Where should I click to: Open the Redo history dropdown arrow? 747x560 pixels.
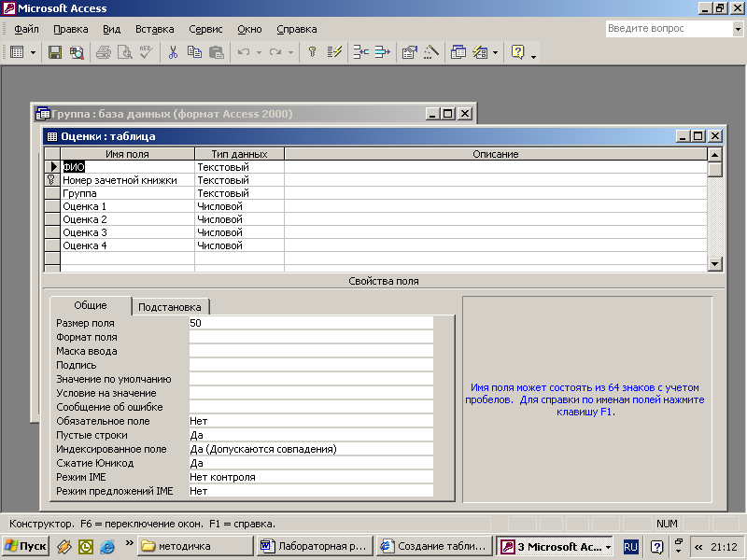click(x=290, y=52)
